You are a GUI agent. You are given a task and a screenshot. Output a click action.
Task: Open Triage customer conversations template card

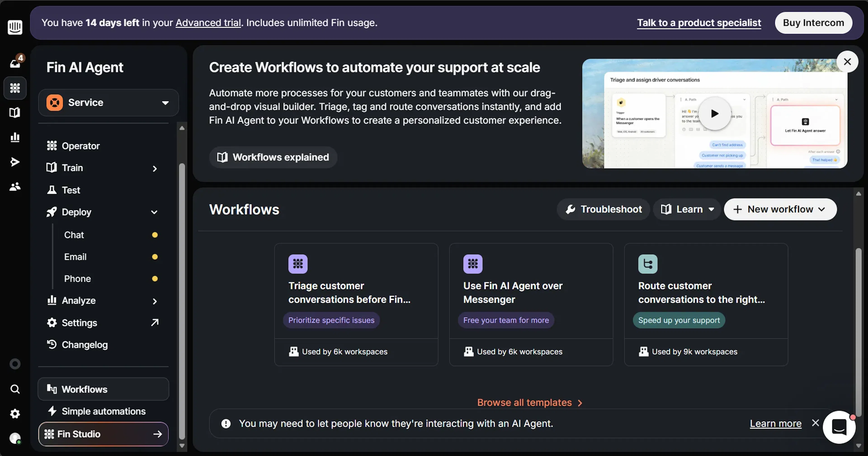[356, 304]
